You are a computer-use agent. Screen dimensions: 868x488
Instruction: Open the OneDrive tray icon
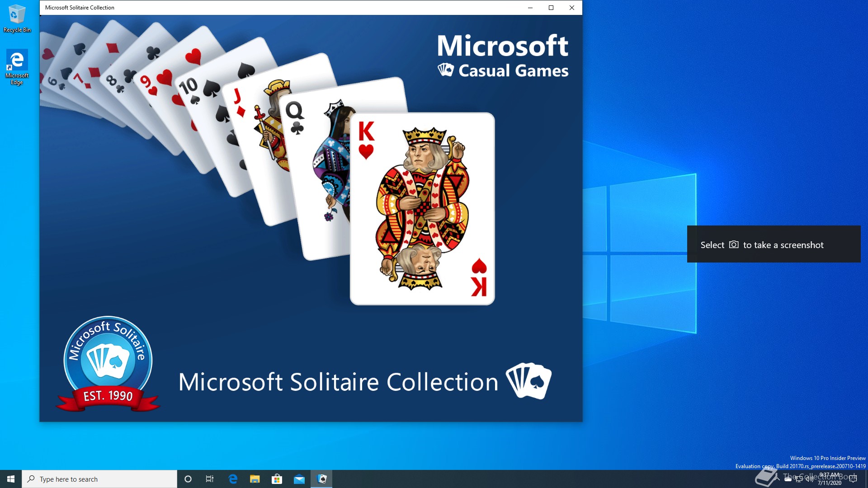pos(788,479)
